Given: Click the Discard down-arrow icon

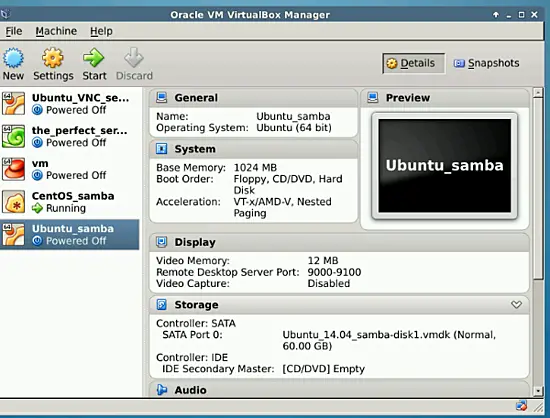Looking at the screenshot, I should pos(134,58).
